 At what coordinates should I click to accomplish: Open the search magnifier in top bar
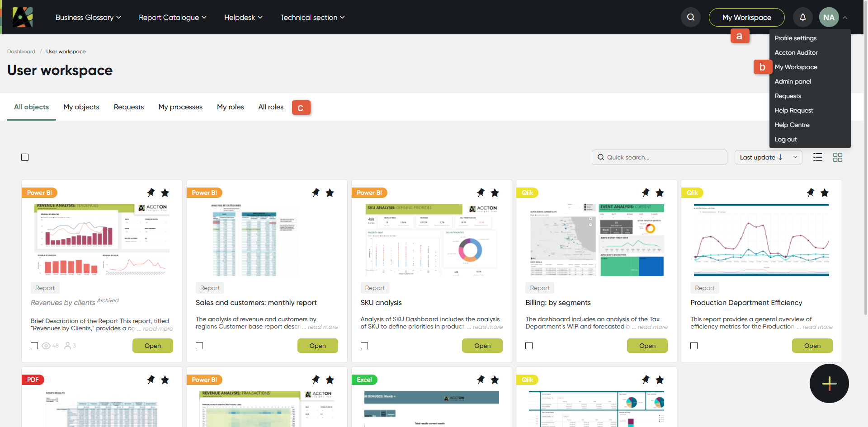[x=691, y=17]
